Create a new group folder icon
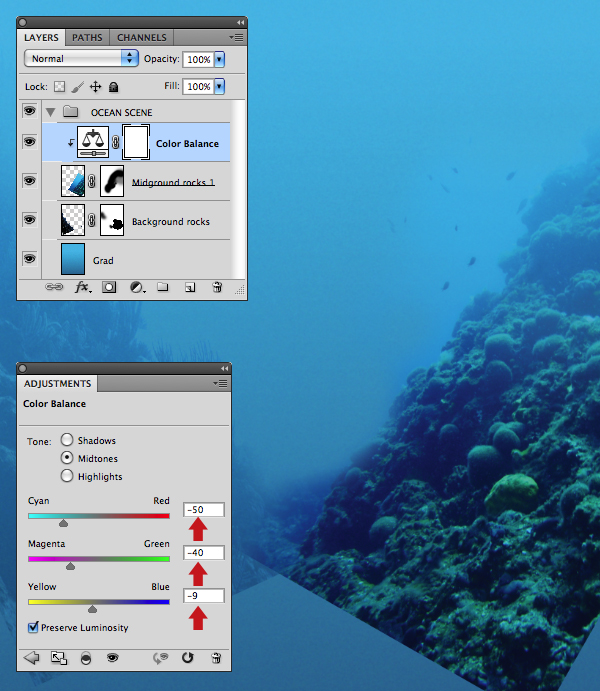 tap(163, 287)
